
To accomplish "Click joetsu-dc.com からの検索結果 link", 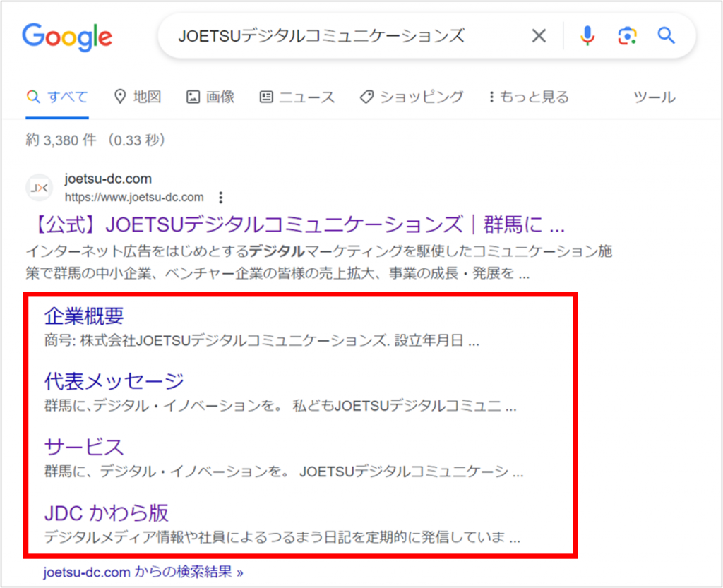I will pos(143,572).
